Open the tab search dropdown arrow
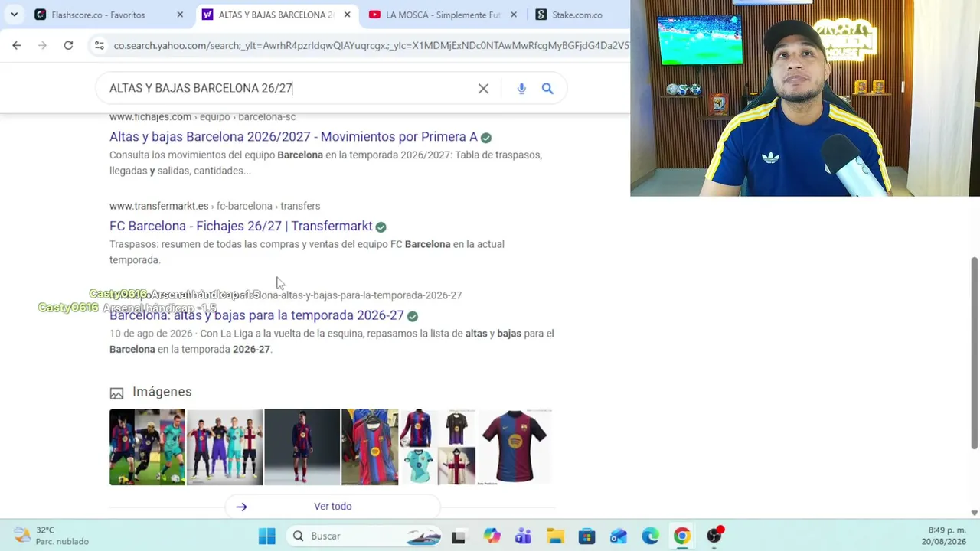The height and width of the screenshot is (551, 980). [14, 15]
